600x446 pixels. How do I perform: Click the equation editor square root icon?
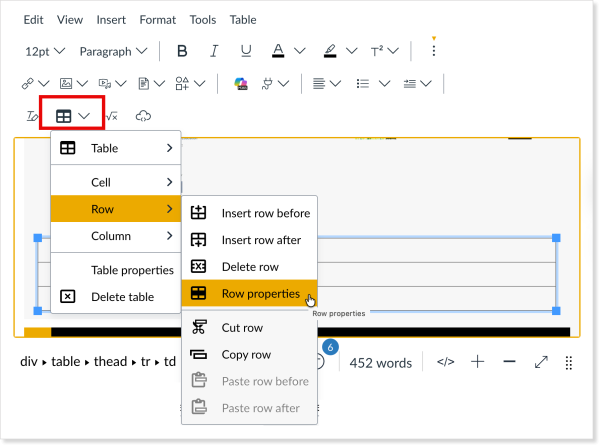111,116
